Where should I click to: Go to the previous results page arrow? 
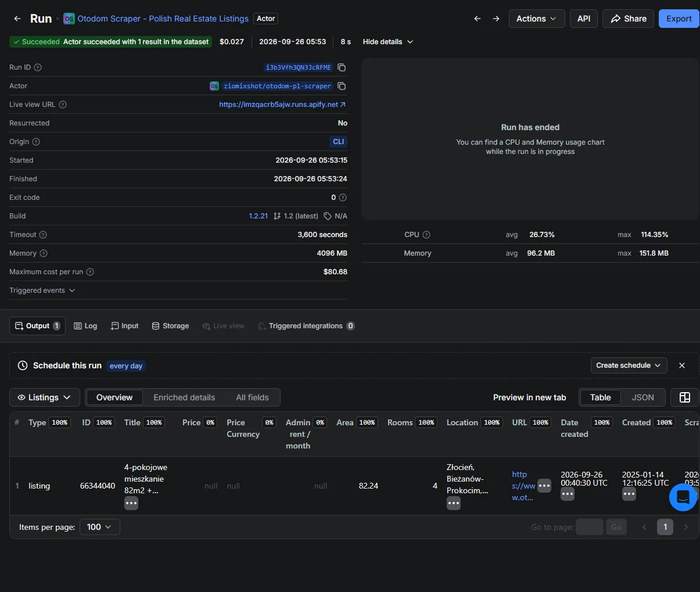click(x=644, y=527)
